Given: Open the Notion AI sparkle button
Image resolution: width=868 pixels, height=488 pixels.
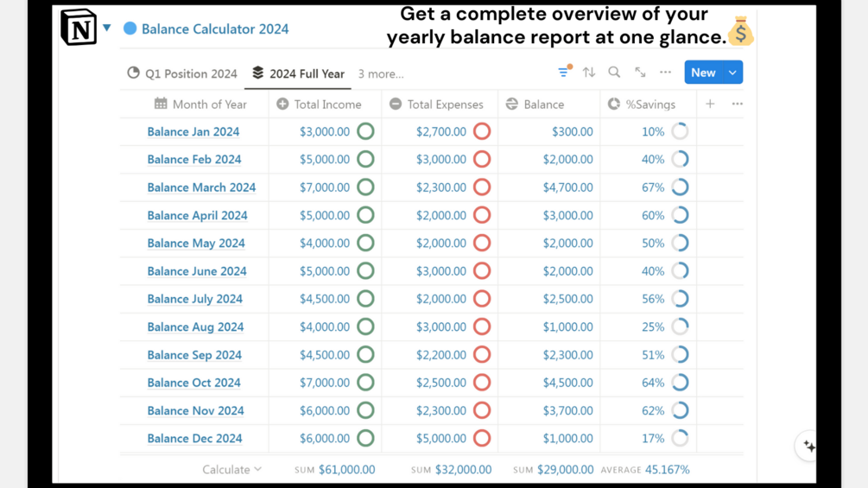Looking at the screenshot, I should pyautogui.click(x=808, y=446).
